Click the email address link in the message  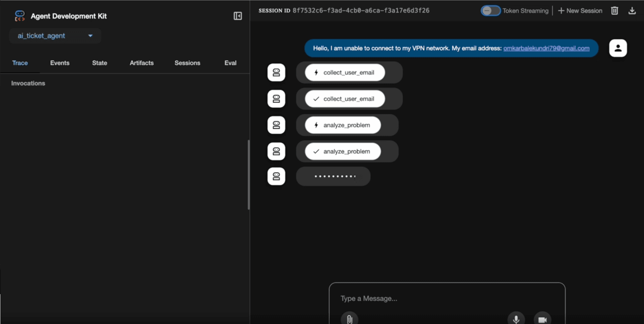546,48
